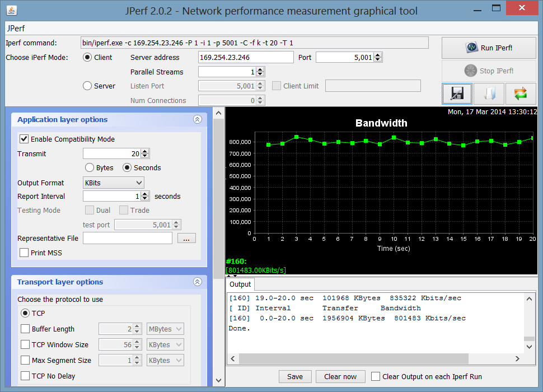
Task: Increase the Num Connections value
Action: 260,98
